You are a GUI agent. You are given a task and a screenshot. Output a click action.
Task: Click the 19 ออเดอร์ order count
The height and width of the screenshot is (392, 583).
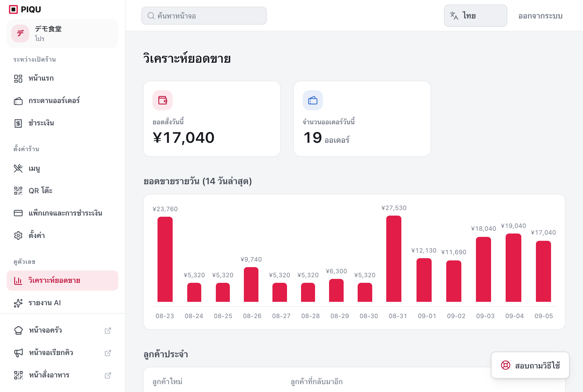[x=327, y=138]
